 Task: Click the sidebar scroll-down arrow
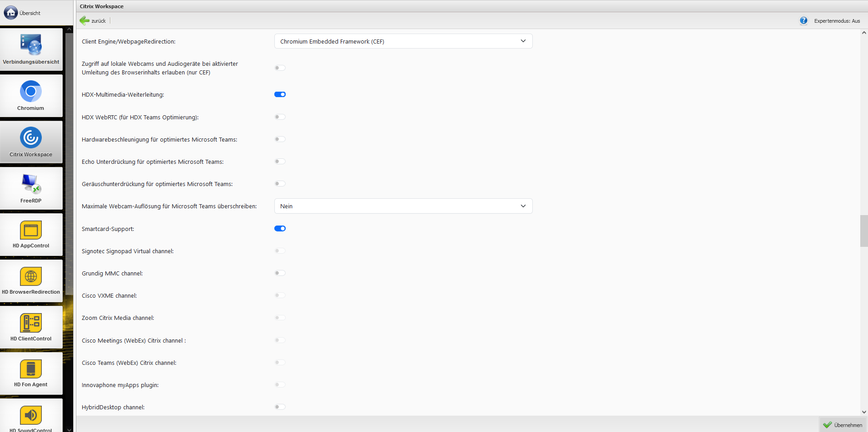(69, 429)
